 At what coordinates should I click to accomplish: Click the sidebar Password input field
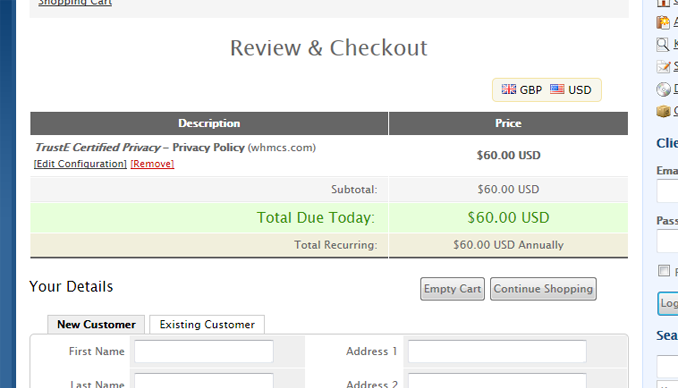tap(668, 241)
